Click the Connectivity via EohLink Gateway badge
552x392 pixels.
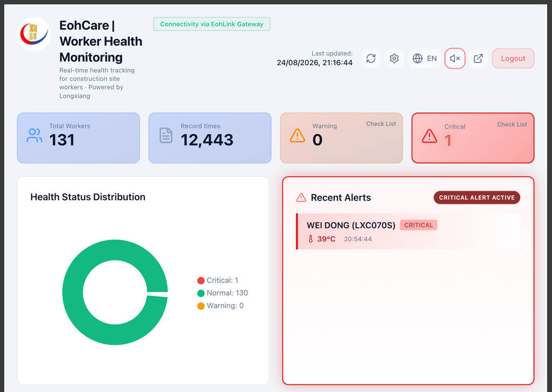[x=211, y=24]
